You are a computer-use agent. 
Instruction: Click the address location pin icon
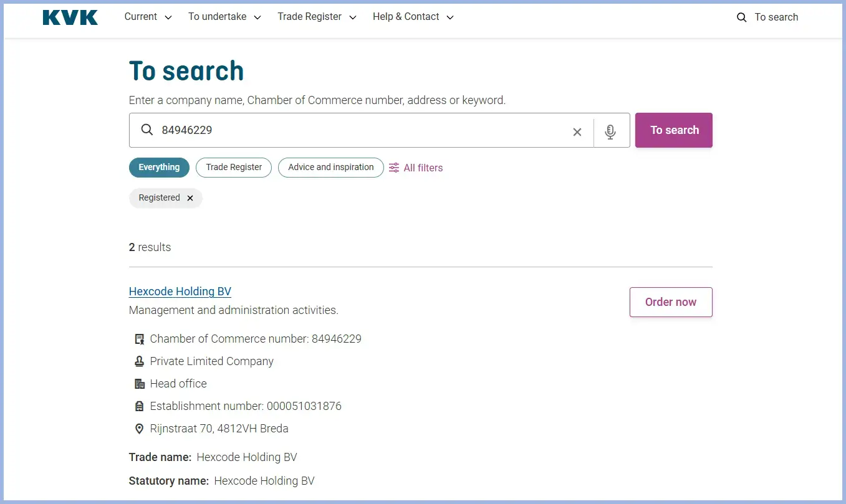140,429
